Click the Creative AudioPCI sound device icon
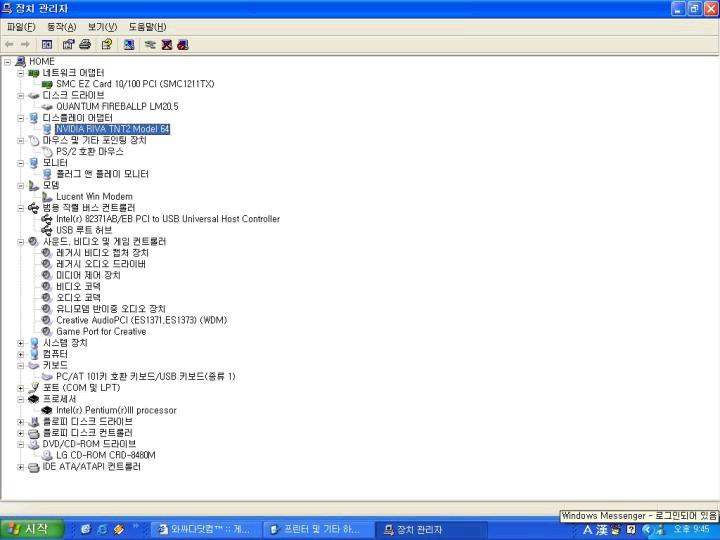 coord(46,320)
